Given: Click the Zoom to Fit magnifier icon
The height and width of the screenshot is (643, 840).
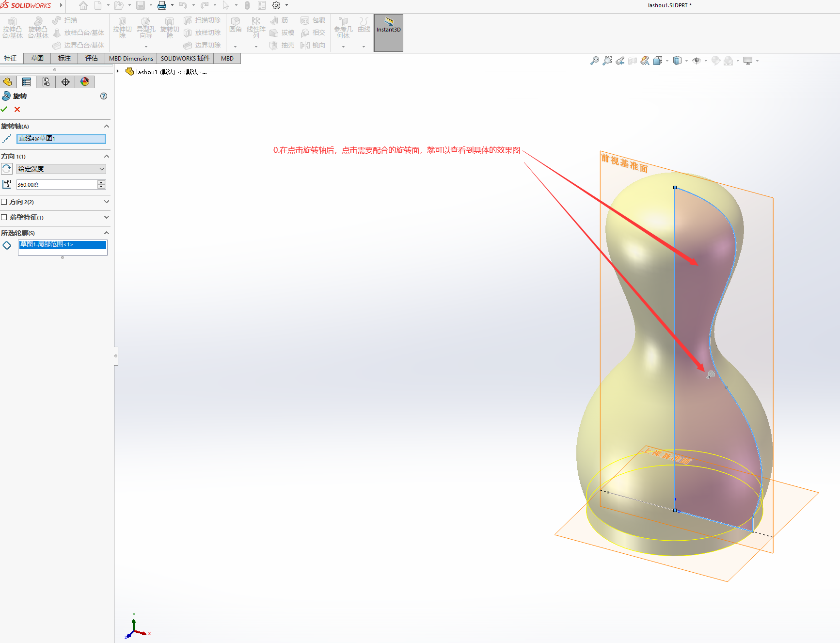Looking at the screenshot, I should tap(595, 61).
